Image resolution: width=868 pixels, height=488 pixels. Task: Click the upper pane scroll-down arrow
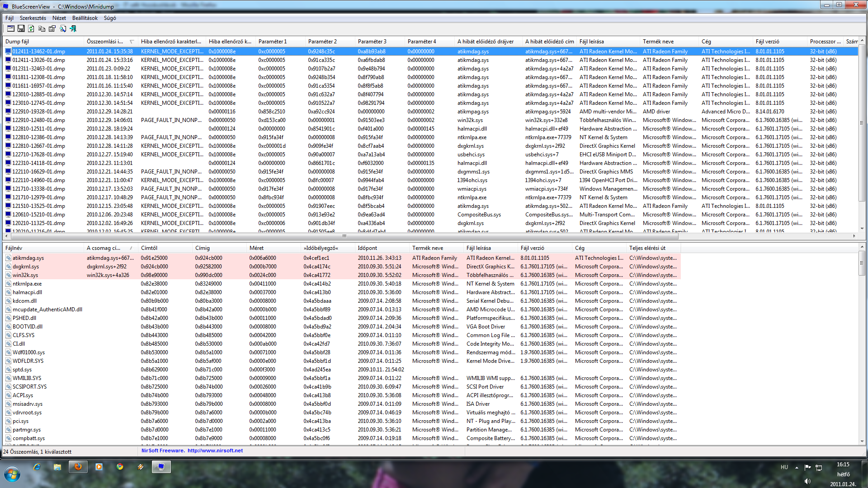[862, 229]
